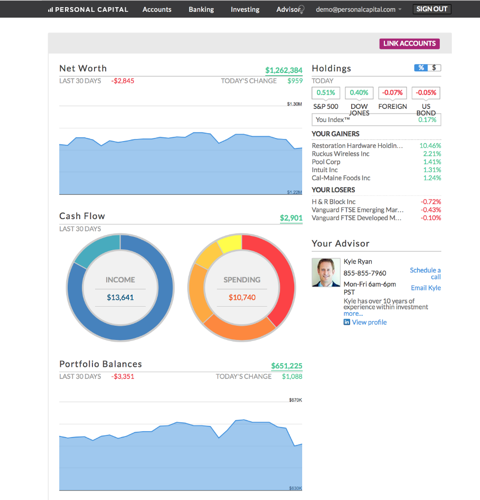
Task: Click the LinkedIn icon by View profile
Action: [347, 322]
